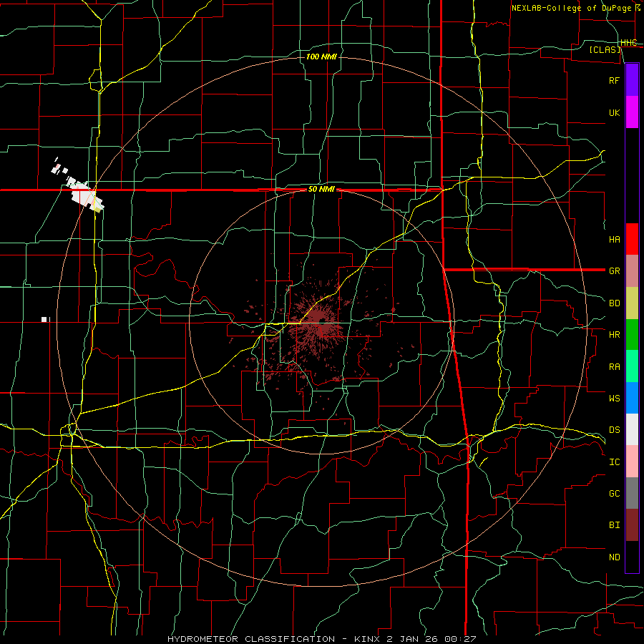Click the RA legend label
Screen dimensions: 644x644
point(614,366)
